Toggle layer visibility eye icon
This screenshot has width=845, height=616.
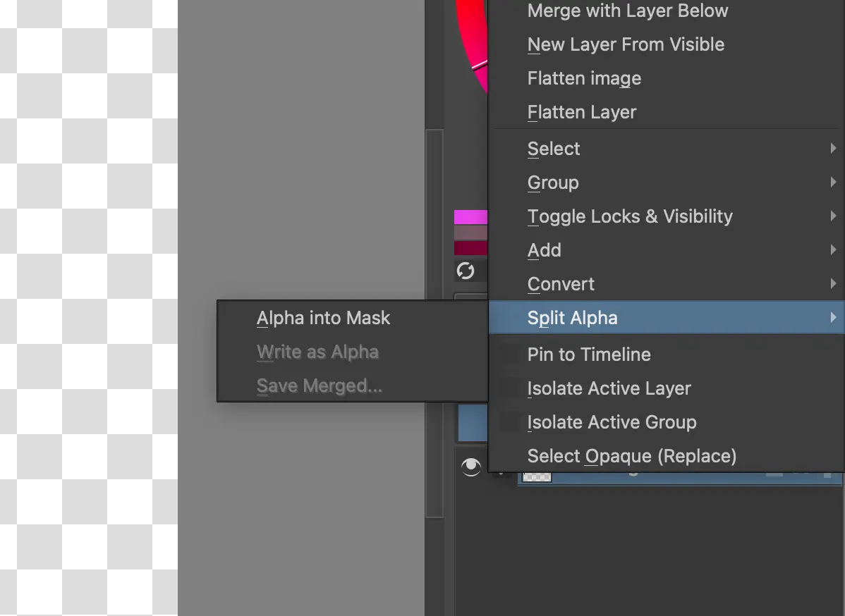click(471, 467)
